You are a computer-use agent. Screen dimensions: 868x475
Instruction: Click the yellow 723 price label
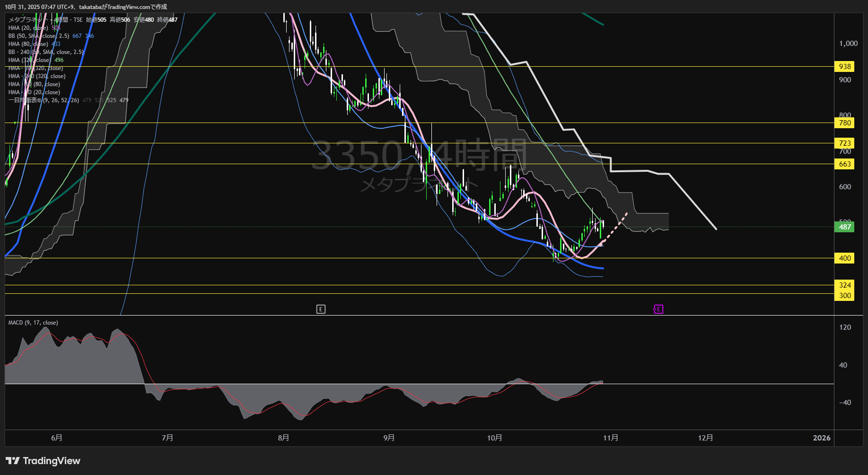click(845, 143)
